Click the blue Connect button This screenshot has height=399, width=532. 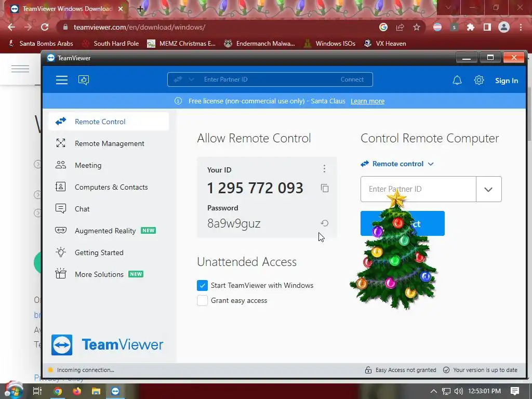[x=403, y=223]
